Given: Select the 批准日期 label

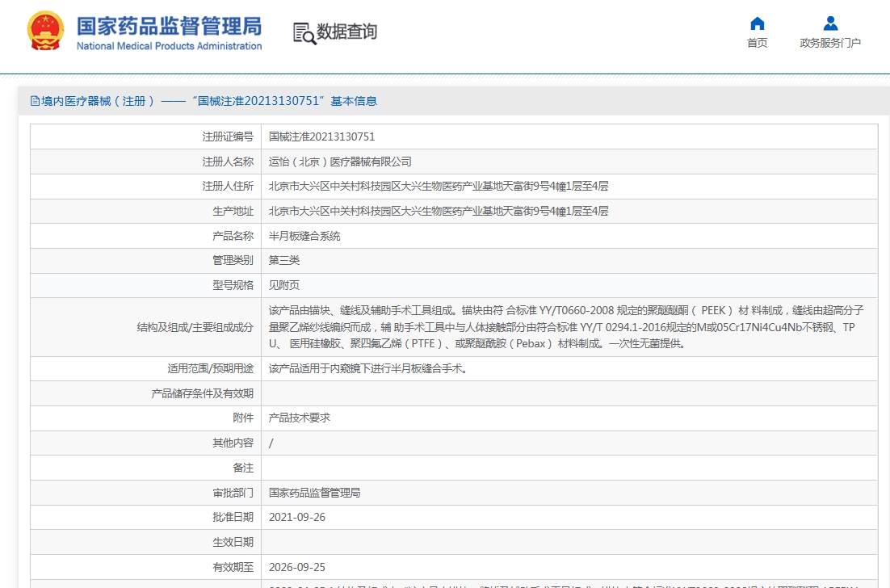Looking at the screenshot, I should 233,518.
